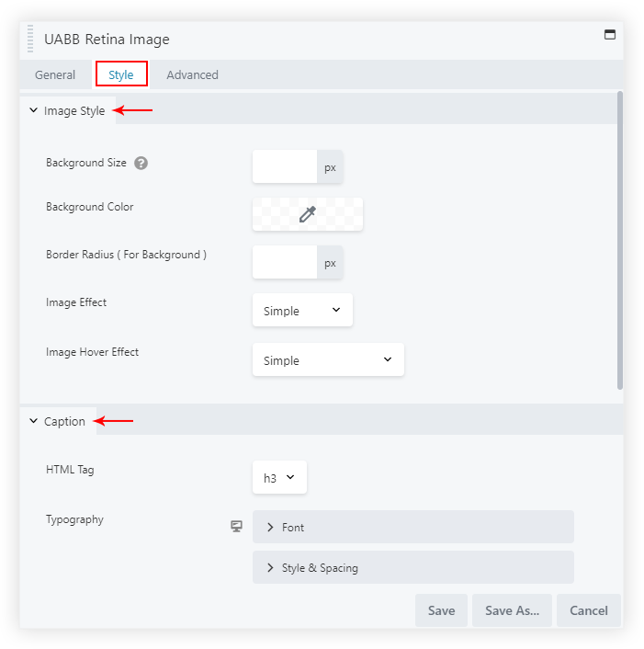644x649 pixels.
Task: Click the drag handle beside UABB Retina Image
Action: pos(30,40)
